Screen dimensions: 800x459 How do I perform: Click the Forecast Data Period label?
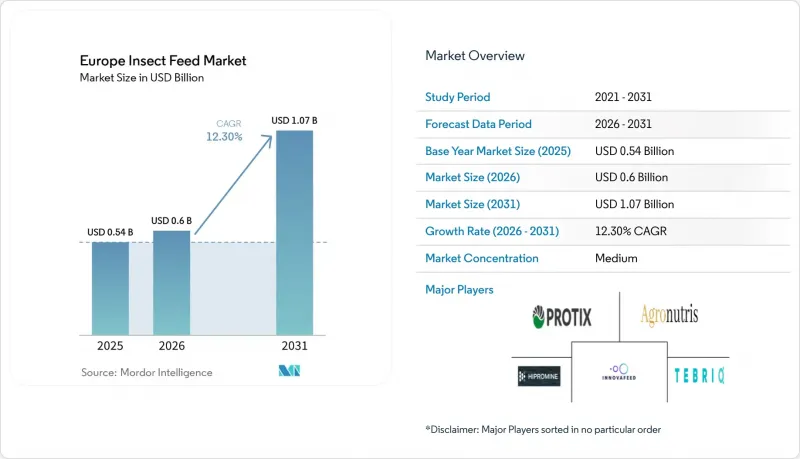(x=478, y=124)
